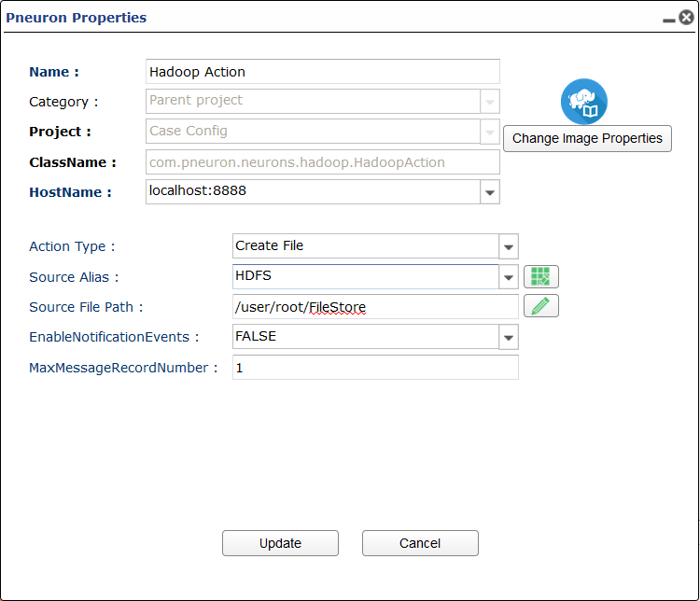Screen dimensions: 700x601
Task: Click the Source File Path text field
Action: pos(375,306)
